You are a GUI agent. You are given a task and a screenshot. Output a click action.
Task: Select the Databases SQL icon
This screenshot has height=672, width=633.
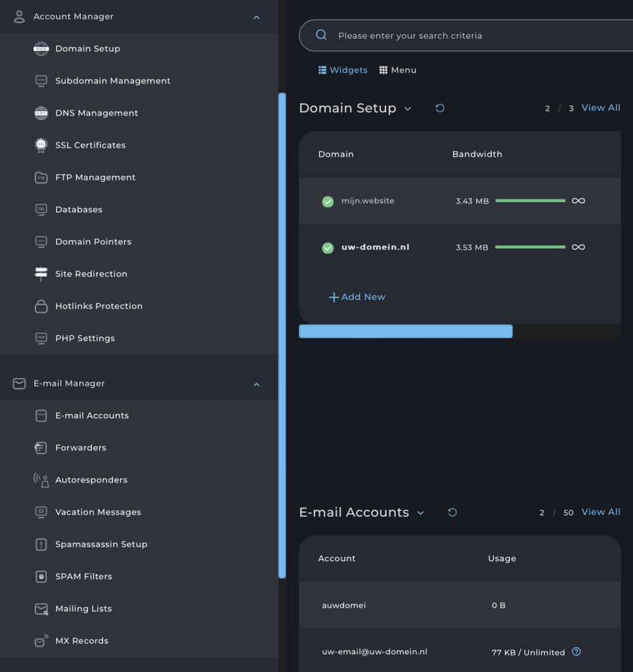[x=40, y=209]
